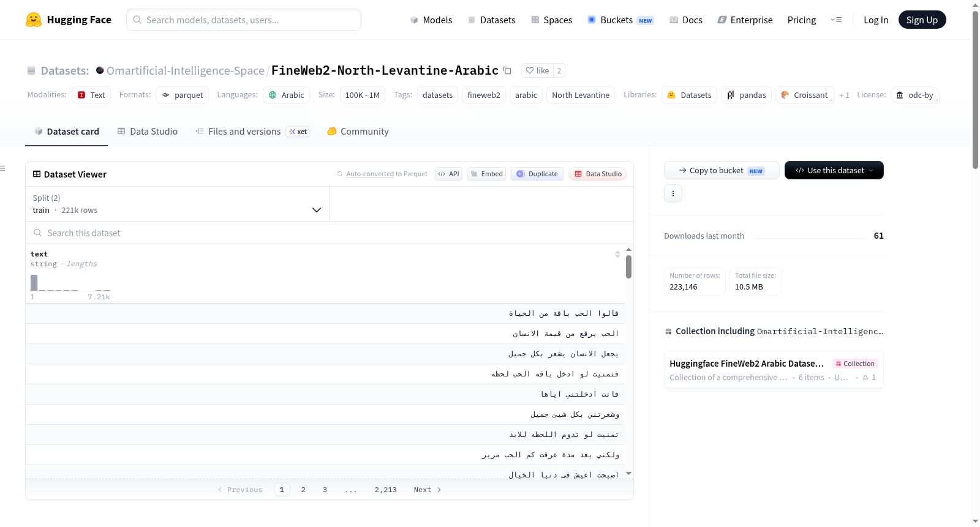Select page 1 in pagination
Viewport: 980px width, 527px height.
coord(282,490)
